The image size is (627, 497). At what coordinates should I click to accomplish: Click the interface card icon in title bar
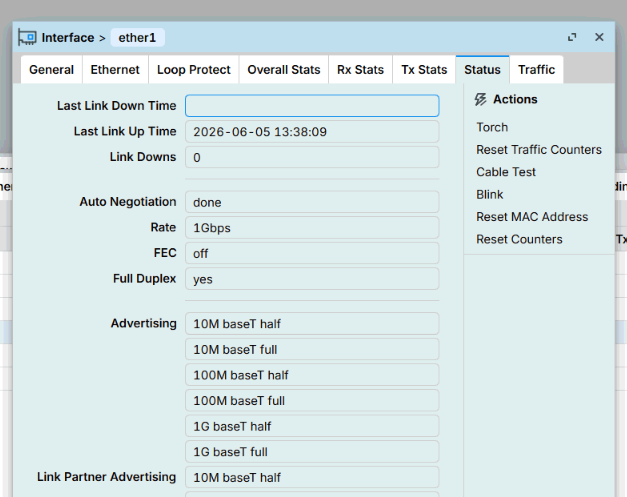(27, 38)
